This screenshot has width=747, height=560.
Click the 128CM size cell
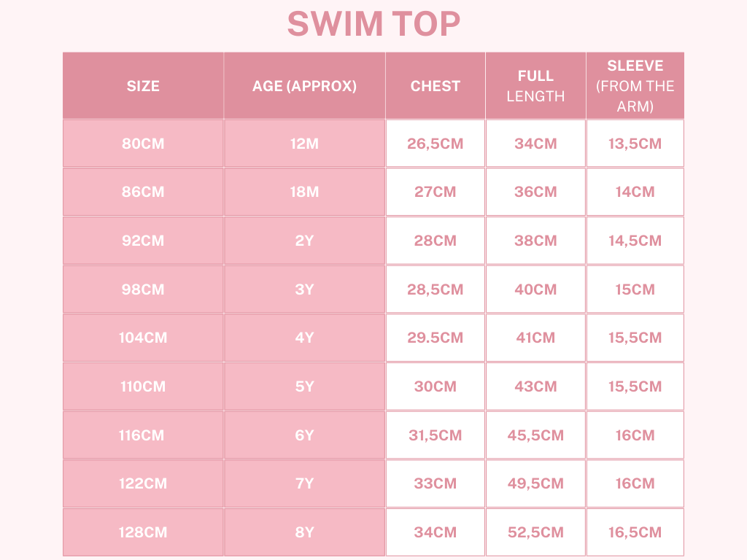point(143,532)
